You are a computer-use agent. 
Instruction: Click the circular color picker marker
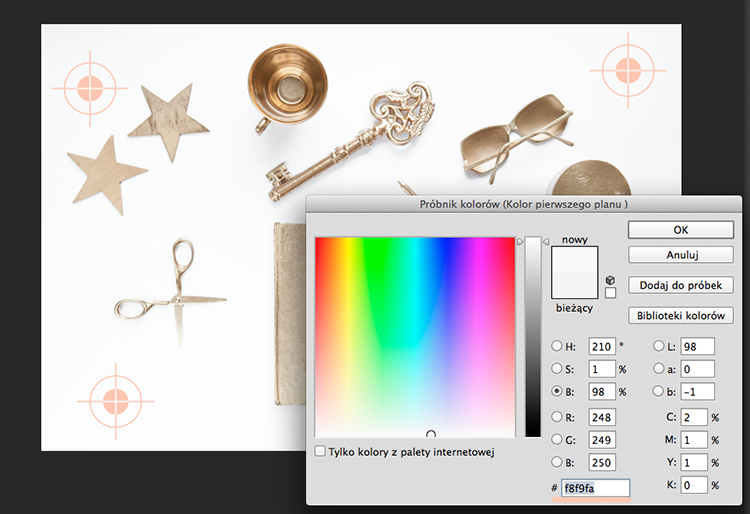431,434
